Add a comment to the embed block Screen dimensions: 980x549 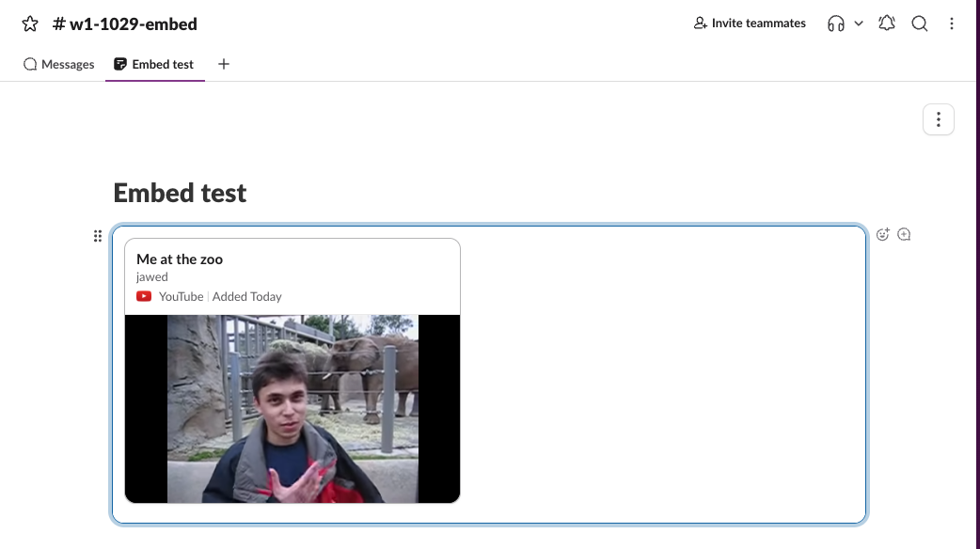point(904,234)
